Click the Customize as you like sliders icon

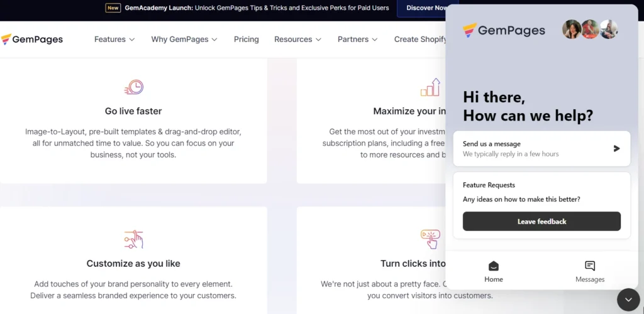point(133,239)
